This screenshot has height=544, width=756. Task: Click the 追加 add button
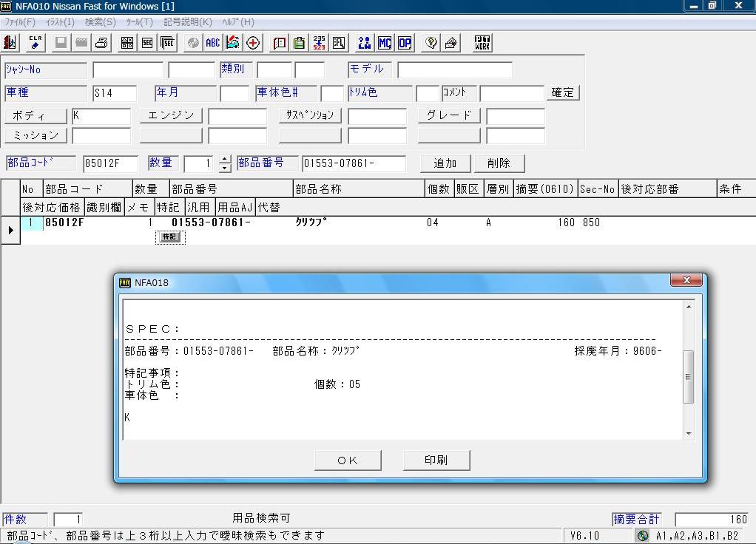coord(445,163)
